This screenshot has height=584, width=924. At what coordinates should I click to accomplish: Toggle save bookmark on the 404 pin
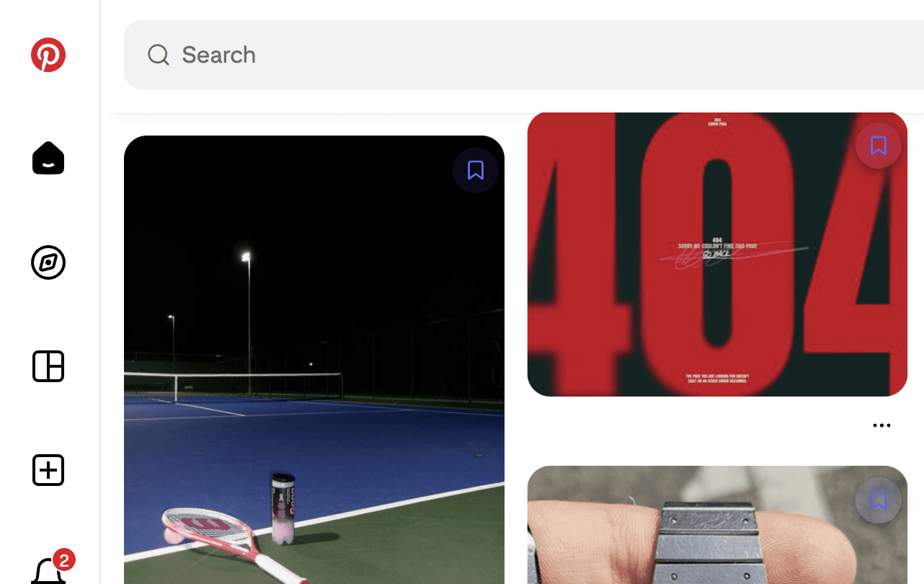click(x=879, y=146)
